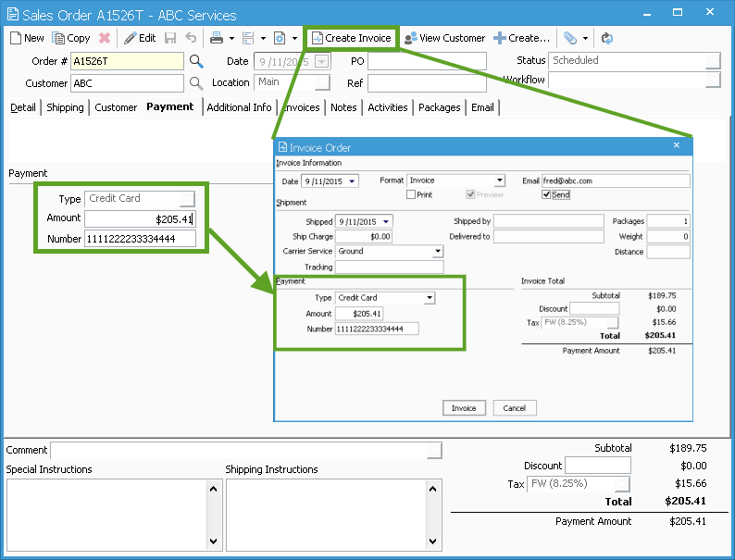Click the Ship Charge field
The image size is (735, 560).
click(364, 237)
